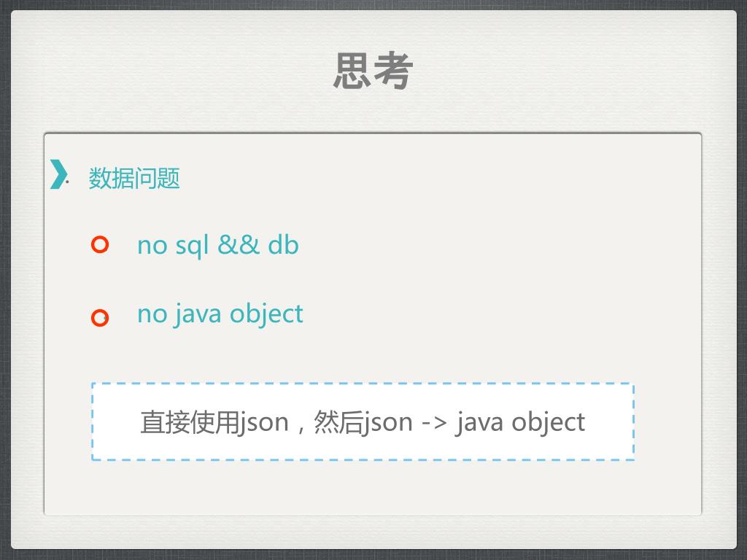Click the 考 character in the title
Viewport: 747px width, 560px height.
point(393,71)
